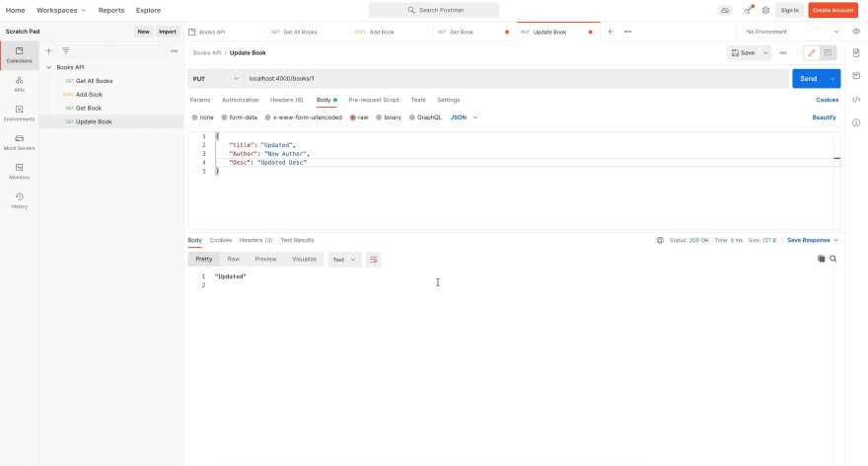Click the request URL input field
The image size is (868, 466).
point(516,79)
